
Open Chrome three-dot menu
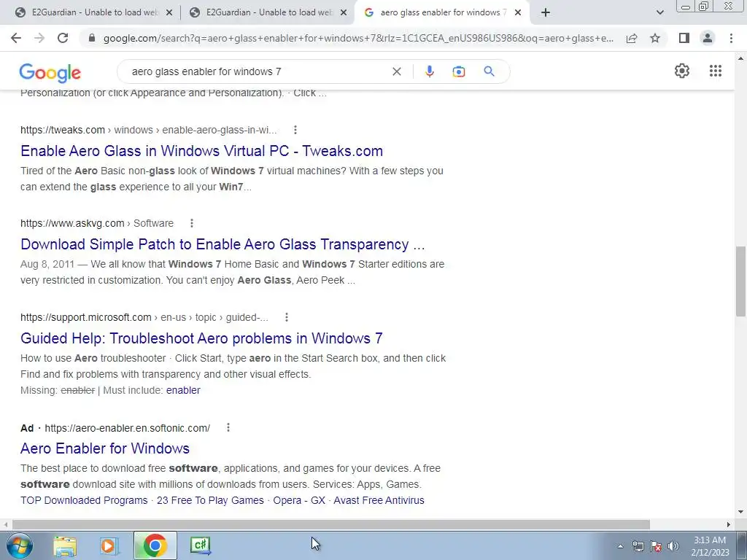pyautogui.click(x=731, y=38)
